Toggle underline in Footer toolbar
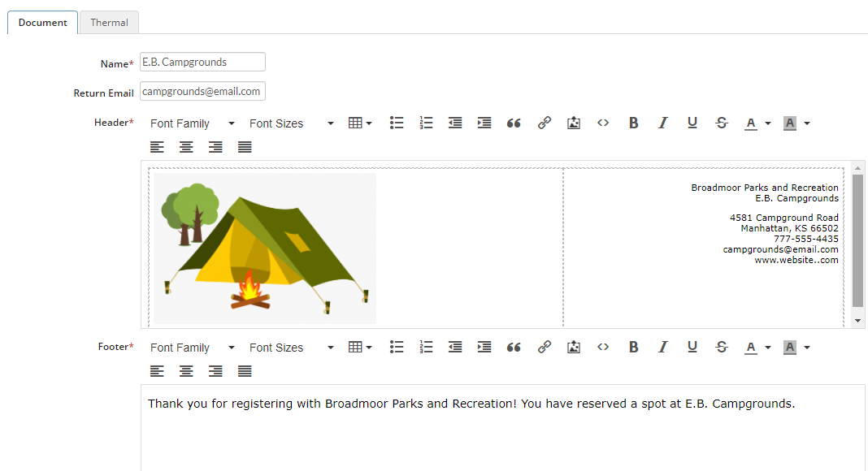Image resolution: width=868 pixels, height=471 pixels. 692,347
